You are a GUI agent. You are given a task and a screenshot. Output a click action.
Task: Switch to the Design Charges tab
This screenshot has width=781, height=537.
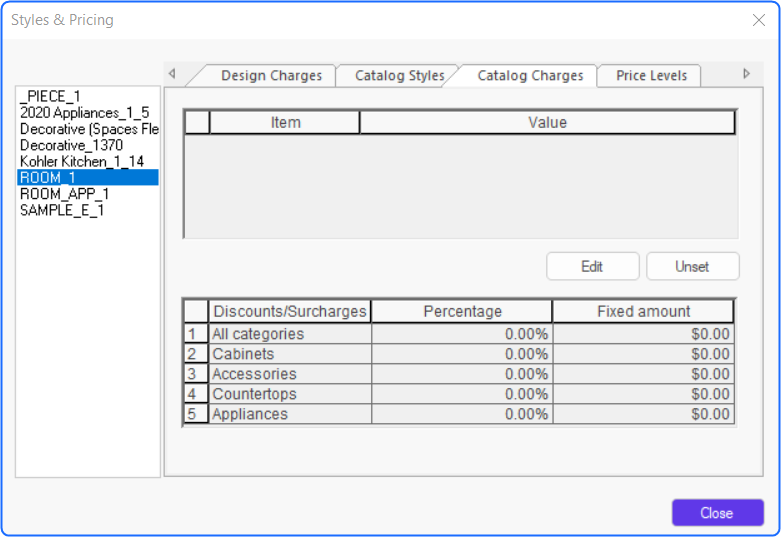(x=271, y=76)
